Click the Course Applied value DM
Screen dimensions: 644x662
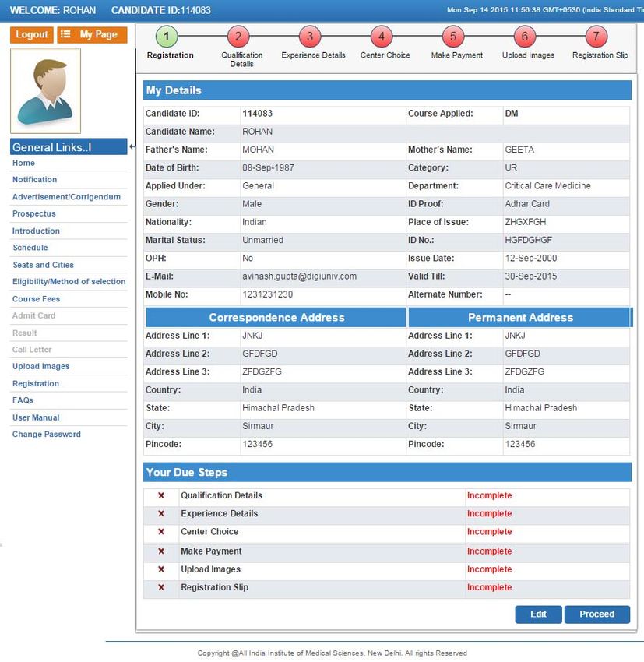point(512,114)
